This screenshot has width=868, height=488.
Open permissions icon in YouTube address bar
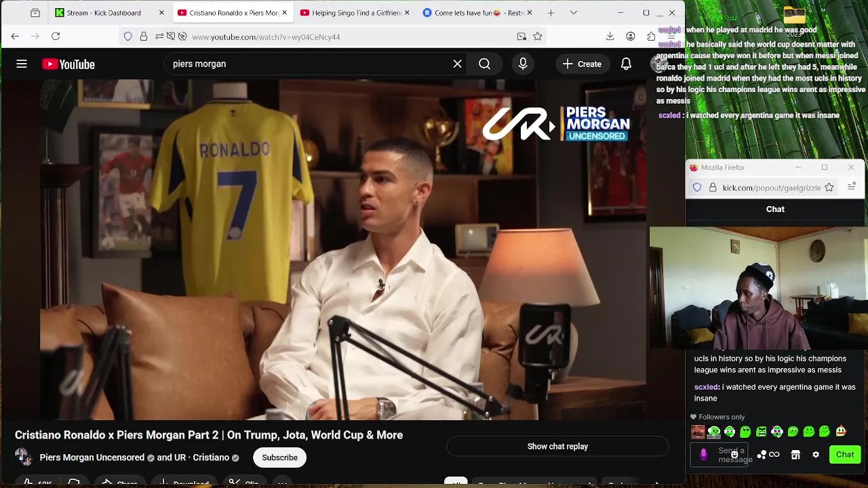(x=159, y=37)
